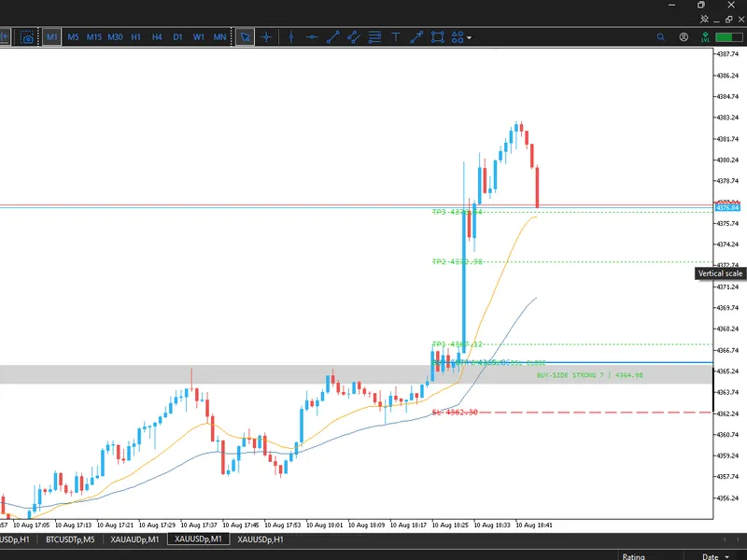This screenshot has width=747, height=560.
Task: Click the current price tag 4376.84
Action: pyautogui.click(x=727, y=207)
